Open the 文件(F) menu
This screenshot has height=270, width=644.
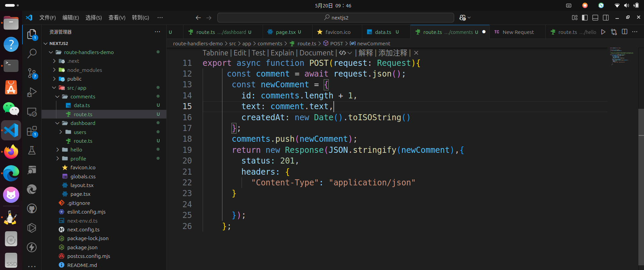click(47, 17)
